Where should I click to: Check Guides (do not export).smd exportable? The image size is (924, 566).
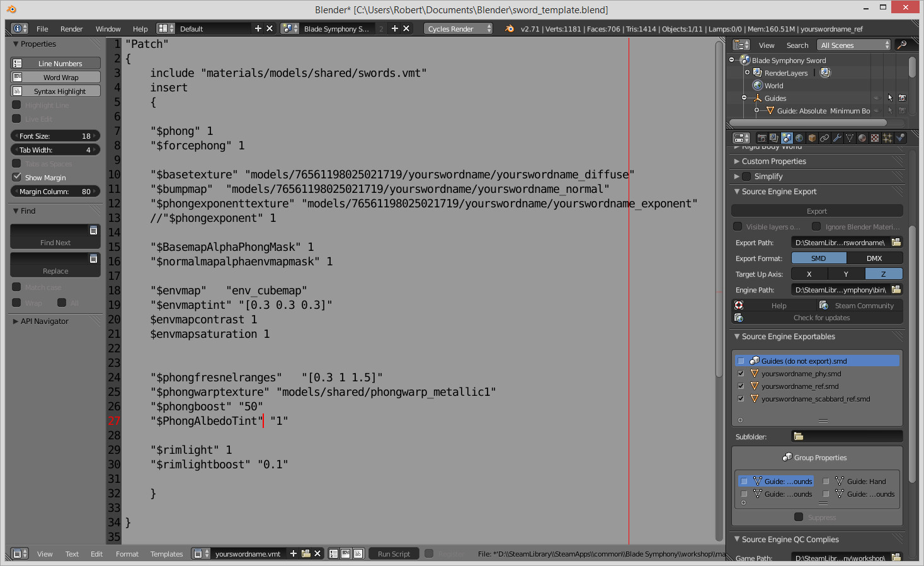click(x=741, y=361)
